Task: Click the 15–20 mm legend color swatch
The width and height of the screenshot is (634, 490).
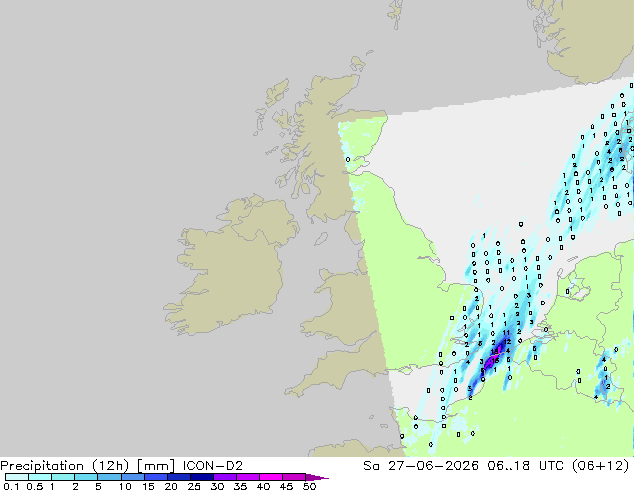Action: point(156,477)
